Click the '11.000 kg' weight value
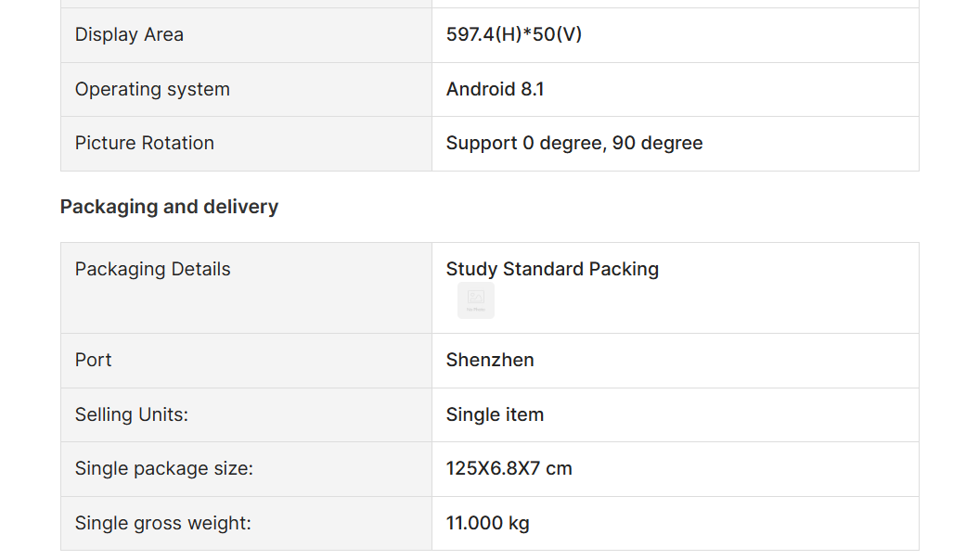 click(487, 524)
